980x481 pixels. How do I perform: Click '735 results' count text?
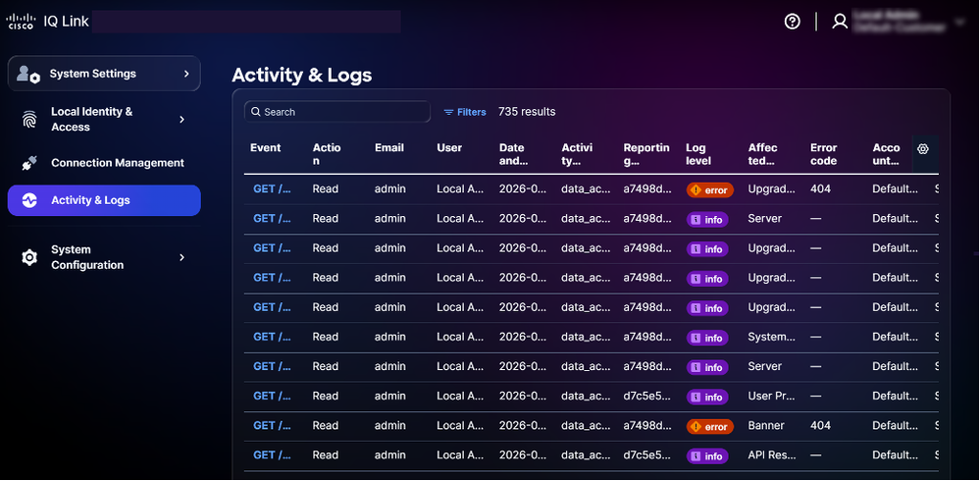[x=527, y=112]
